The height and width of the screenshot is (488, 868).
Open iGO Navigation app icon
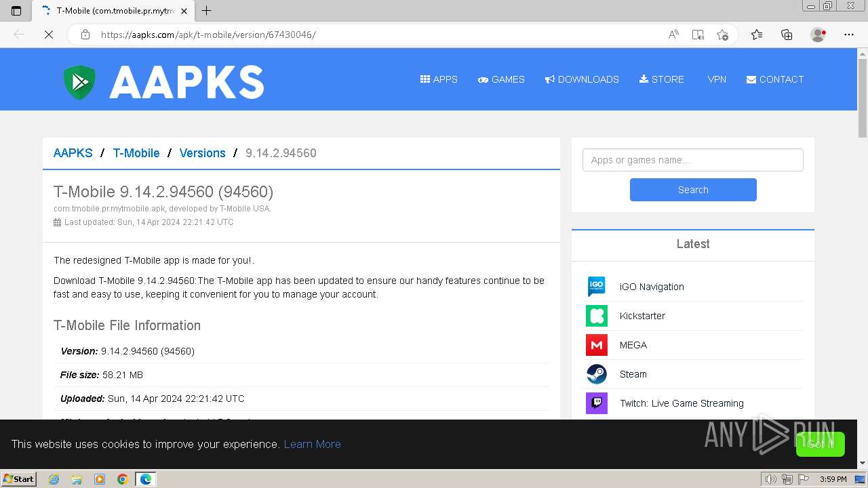pos(597,287)
